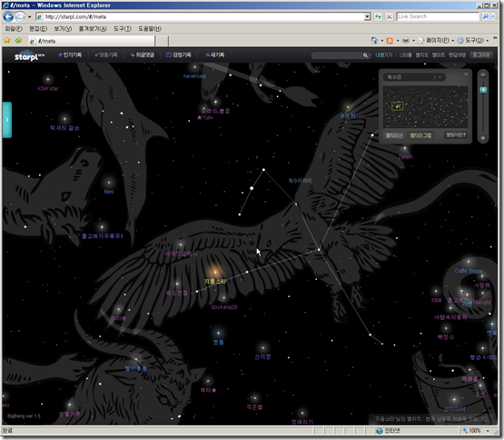504x440 pixels.
Task: Click the Neo star label
Action: point(109,192)
